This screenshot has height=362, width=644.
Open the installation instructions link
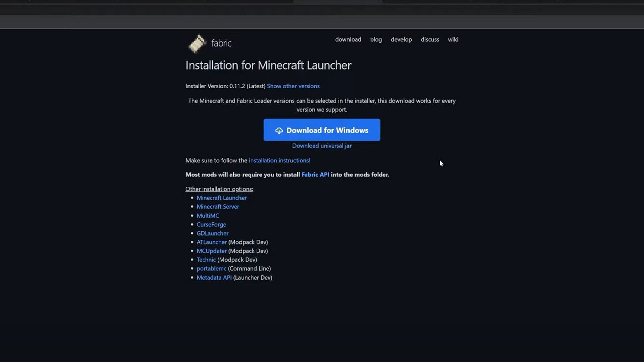(x=279, y=160)
